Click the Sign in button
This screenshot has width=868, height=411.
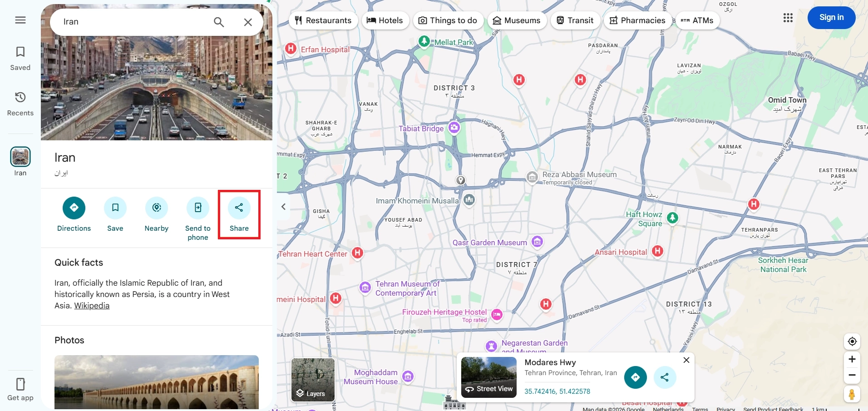pyautogui.click(x=832, y=18)
